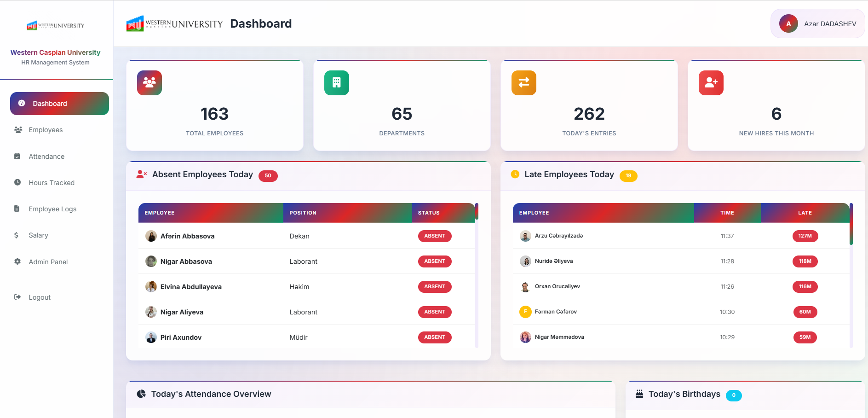Open Attendance via the calendar icon

point(17,157)
